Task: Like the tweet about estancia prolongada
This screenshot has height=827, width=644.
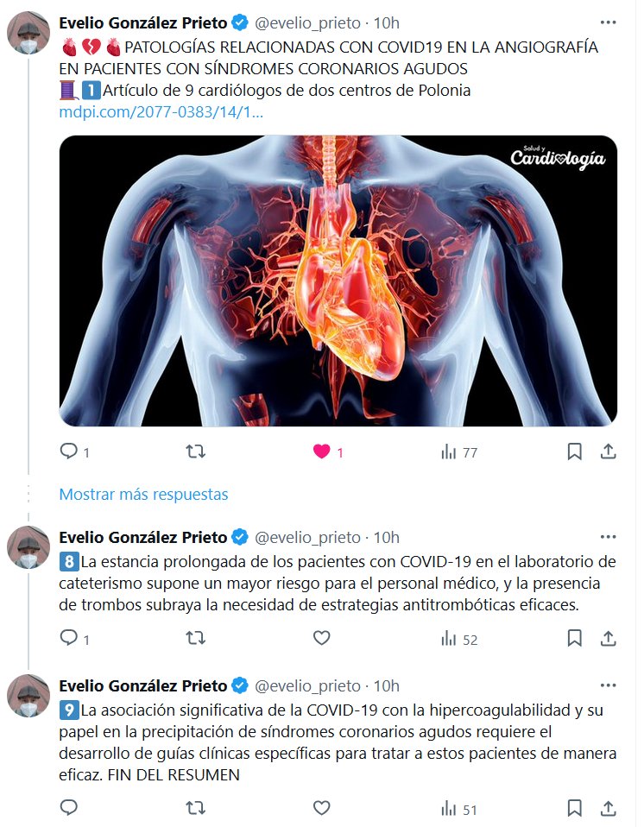Action: tap(321, 639)
